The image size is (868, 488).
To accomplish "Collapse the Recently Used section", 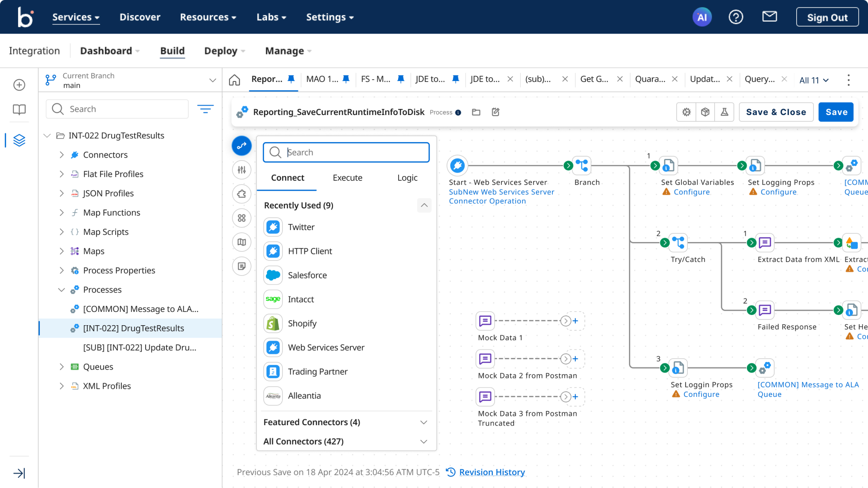I will (x=424, y=205).
